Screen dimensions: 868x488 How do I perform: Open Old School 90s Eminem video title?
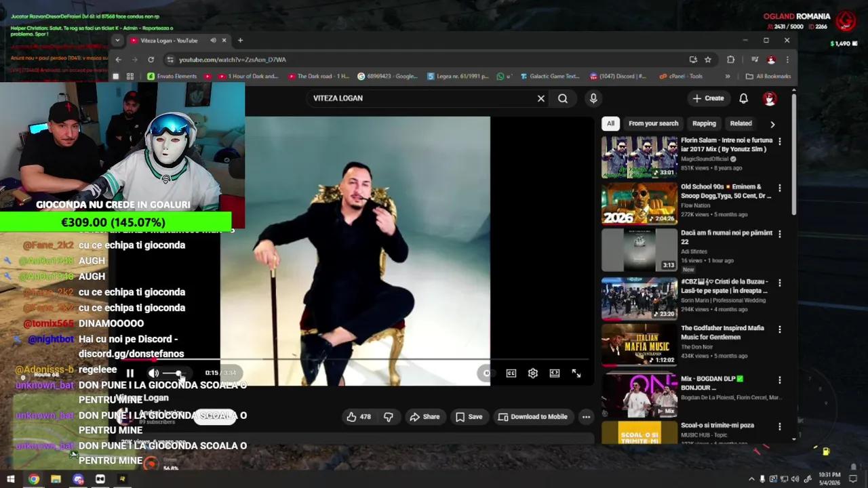tap(726, 191)
